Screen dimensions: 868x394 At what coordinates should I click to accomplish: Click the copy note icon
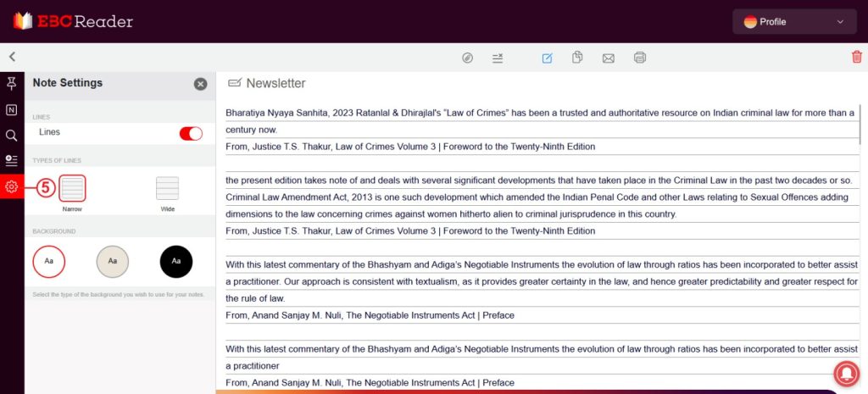tap(577, 58)
